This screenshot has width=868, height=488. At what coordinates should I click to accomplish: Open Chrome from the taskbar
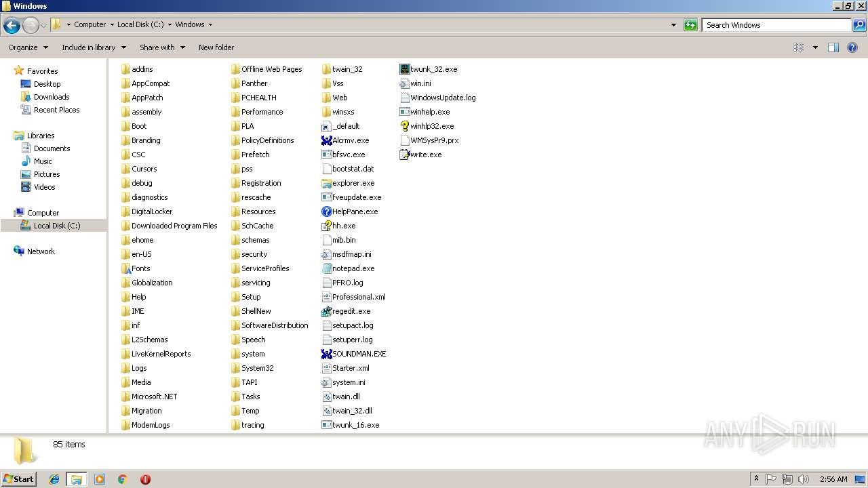(x=123, y=479)
